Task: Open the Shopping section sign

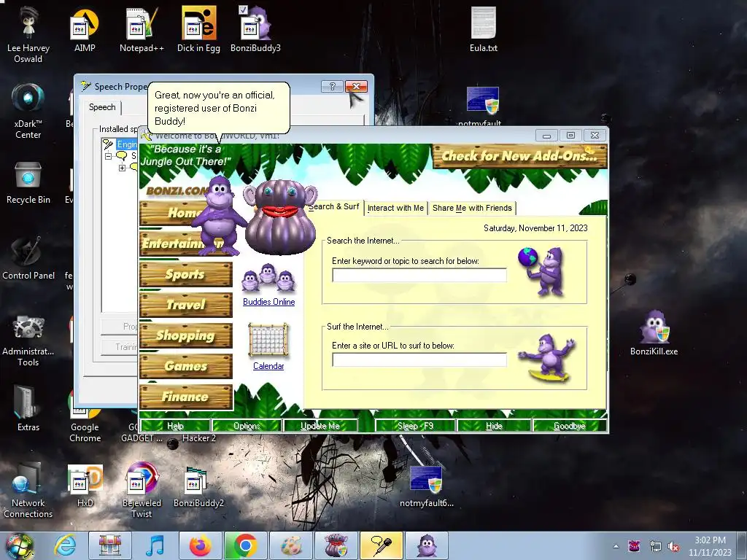Action: click(186, 335)
